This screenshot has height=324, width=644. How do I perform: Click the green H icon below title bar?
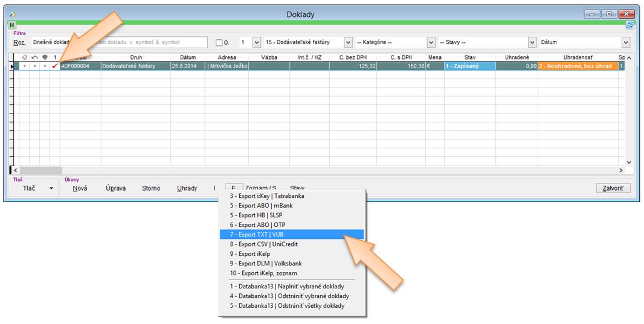[x=12, y=25]
